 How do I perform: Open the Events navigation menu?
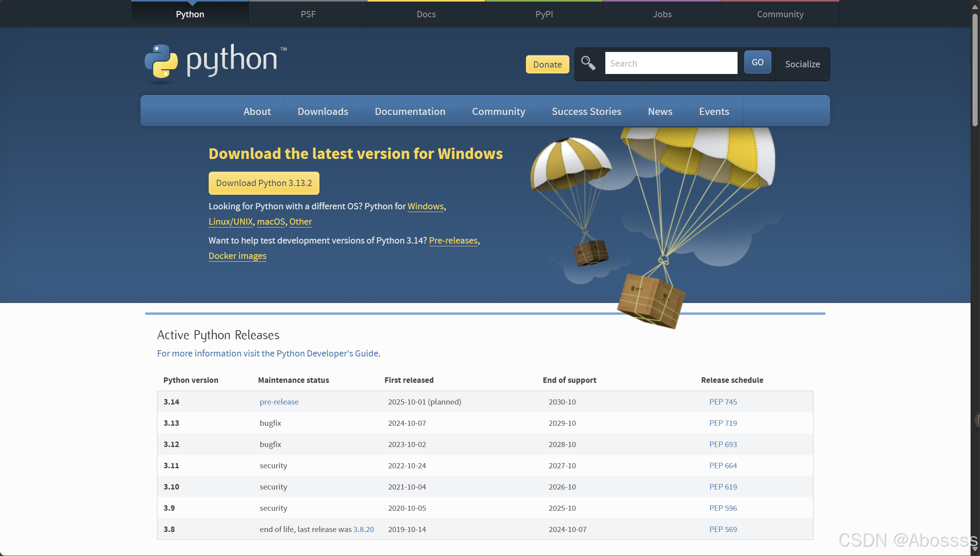[714, 111]
